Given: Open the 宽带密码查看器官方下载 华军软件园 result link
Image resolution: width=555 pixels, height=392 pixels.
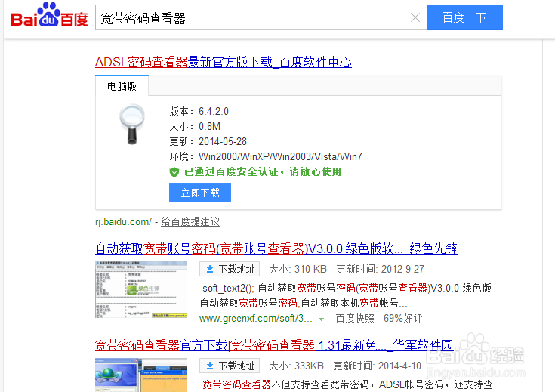Looking at the screenshot, I should (274, 345).
